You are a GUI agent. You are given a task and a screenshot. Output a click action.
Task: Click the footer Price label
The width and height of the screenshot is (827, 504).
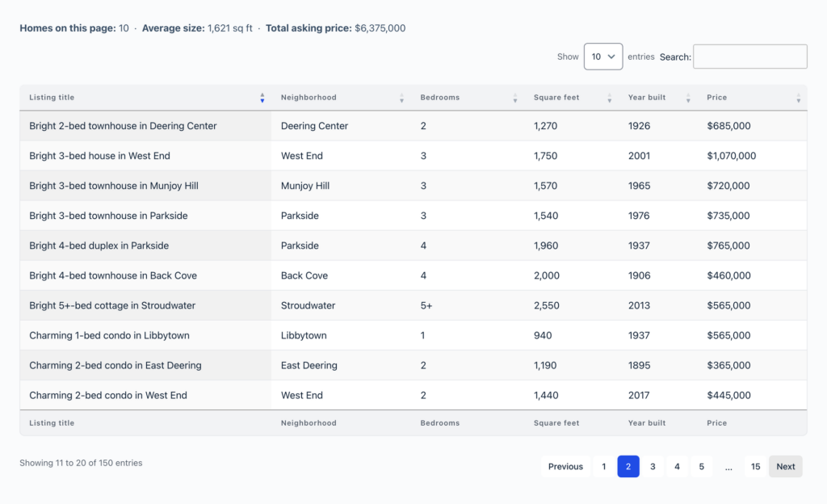(x=717, y=422)
